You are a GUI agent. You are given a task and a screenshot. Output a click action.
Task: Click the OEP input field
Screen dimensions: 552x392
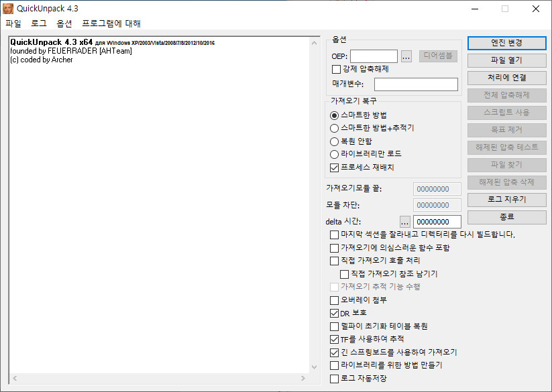(374, 56)
